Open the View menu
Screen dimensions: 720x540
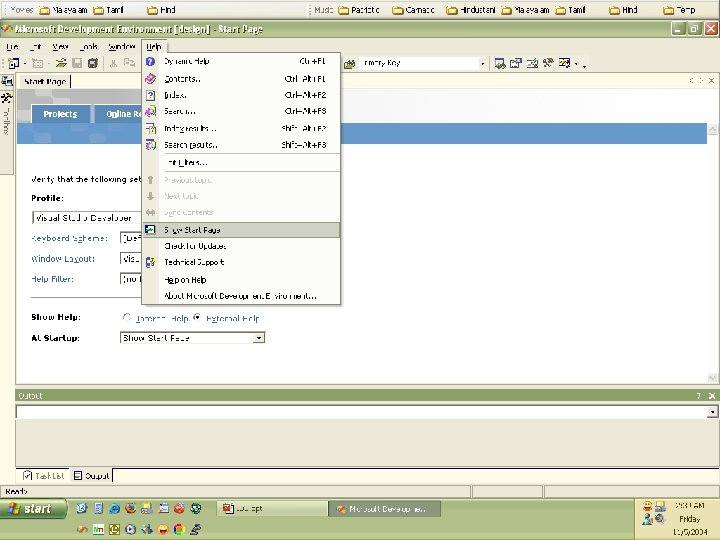point(60,47)
